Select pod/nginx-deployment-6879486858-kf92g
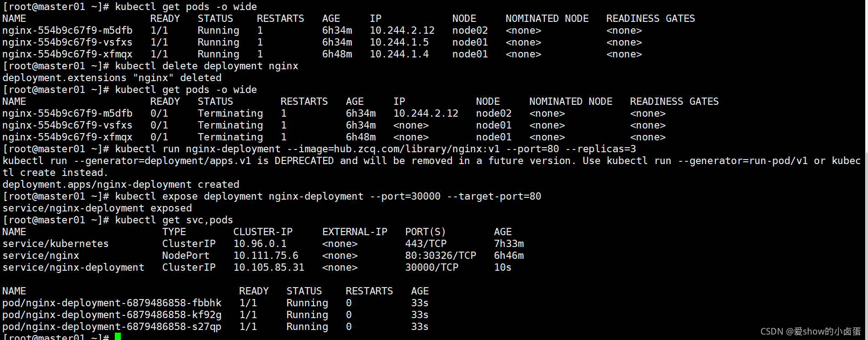Viewport: 868px width, 340px height. coord(112,315)
